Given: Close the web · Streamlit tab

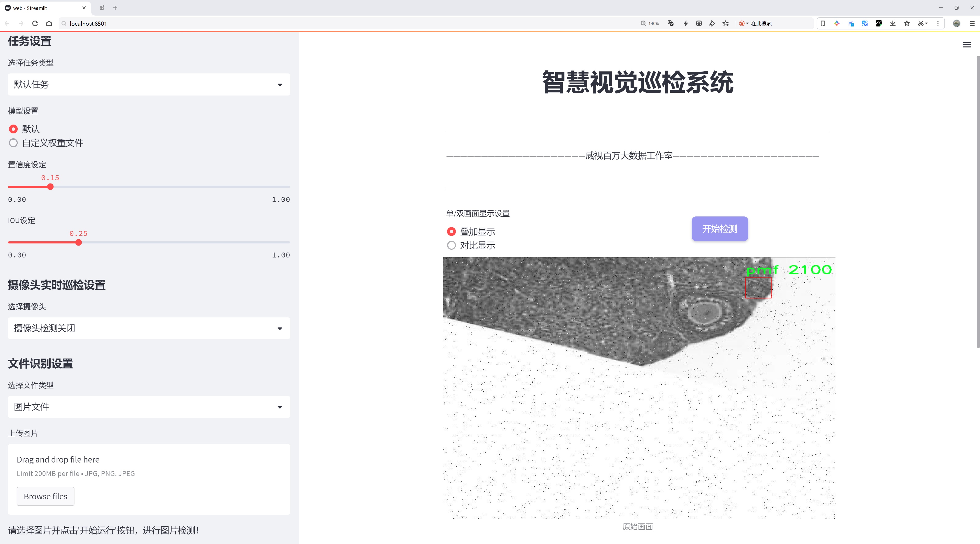Looking at the screenshot, I should [x=84, y=8].
